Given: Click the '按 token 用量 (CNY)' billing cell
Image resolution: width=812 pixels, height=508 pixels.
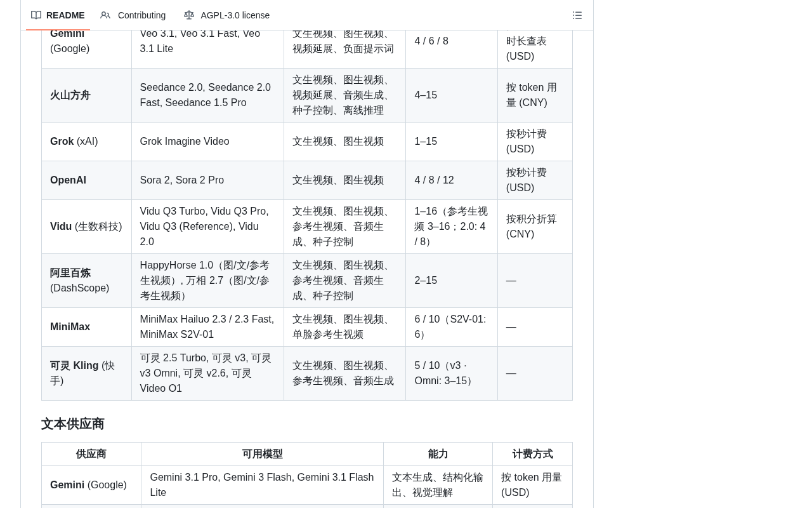Looking at the screenshot, I should point(535,95).
